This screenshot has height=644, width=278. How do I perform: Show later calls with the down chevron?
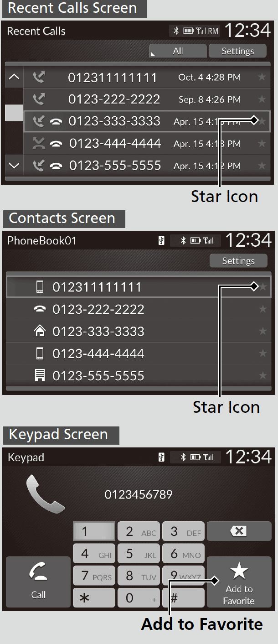point(14,166)
